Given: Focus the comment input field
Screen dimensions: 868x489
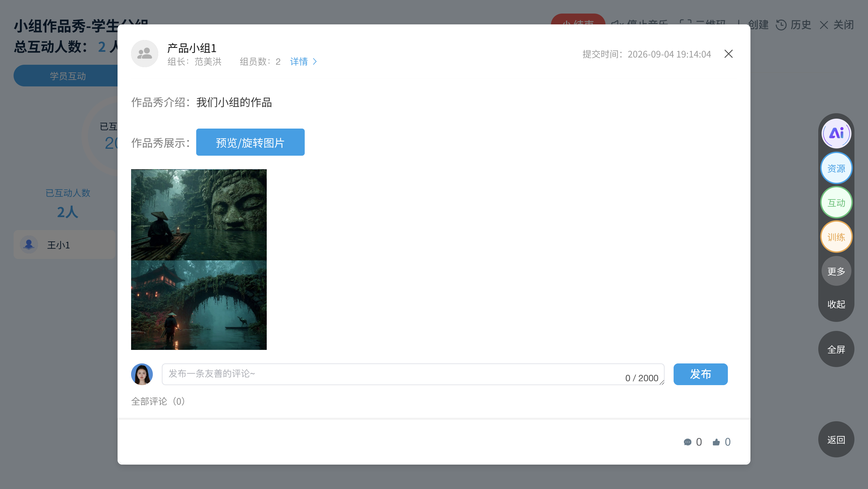Looking at the screenshot, I should click(x=413, y=374).
